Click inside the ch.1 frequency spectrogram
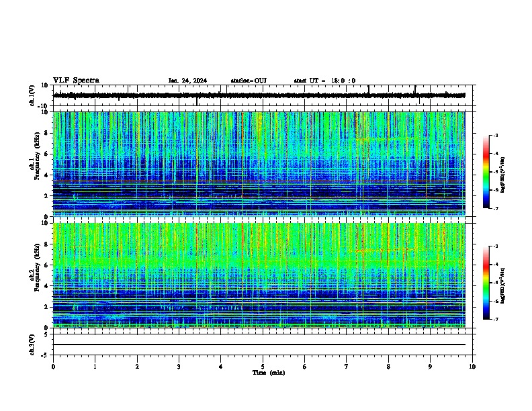Image resolution: width=532 pixels, height=411 pixels. (x=259, y=164)
